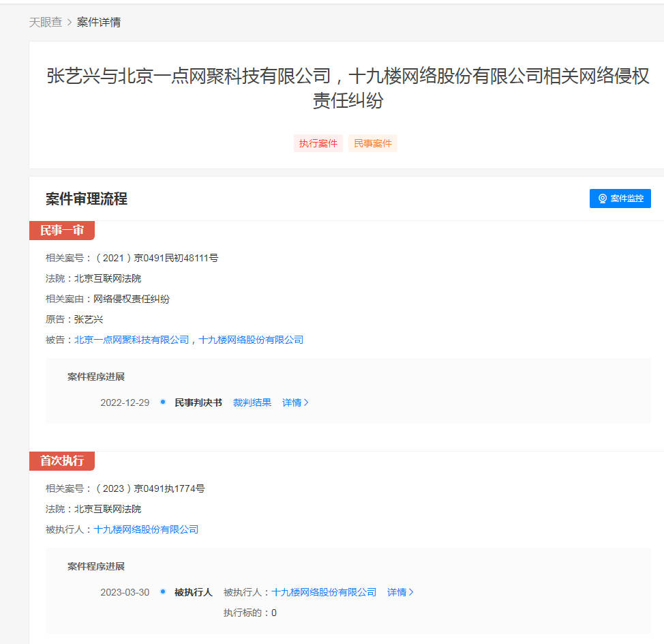Click 2022-12-29 timeline dot

tap(163, 402)
